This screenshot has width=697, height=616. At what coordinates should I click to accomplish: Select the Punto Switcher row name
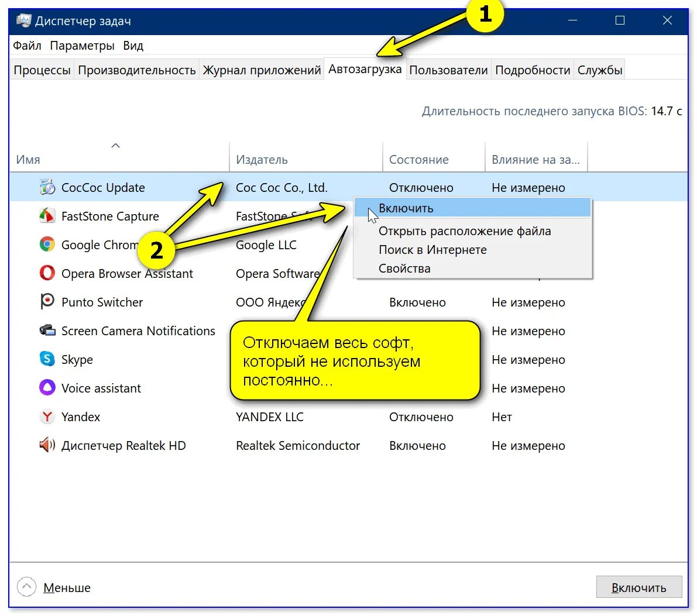pyautogui.click(x=102, y=302)
